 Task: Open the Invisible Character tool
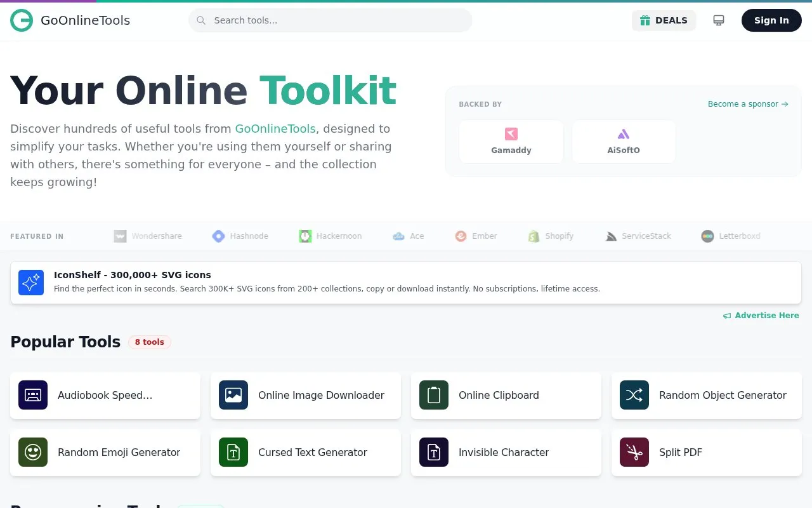point(506,452)
